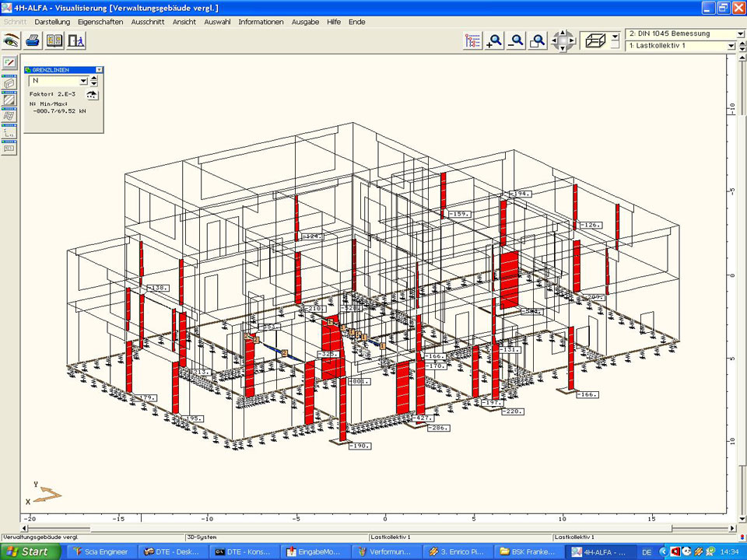Click the exit door icon
This screenshot has width=747, height=560.
click(x=75, y=40)
